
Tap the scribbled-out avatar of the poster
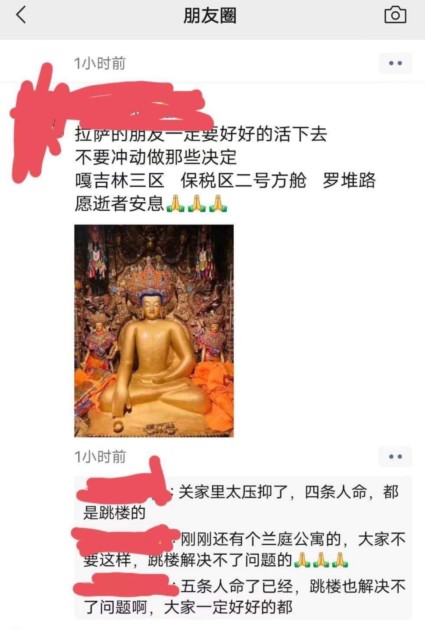[x=35, y=123]
